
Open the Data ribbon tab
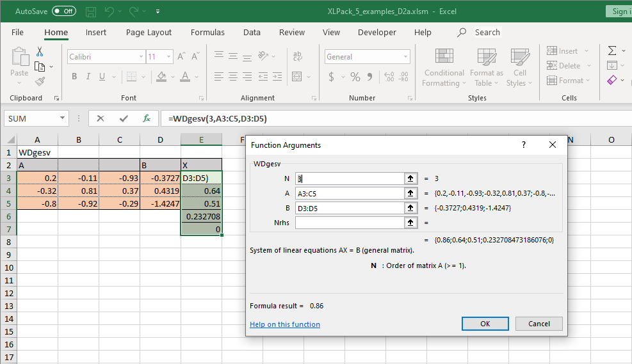252,32
